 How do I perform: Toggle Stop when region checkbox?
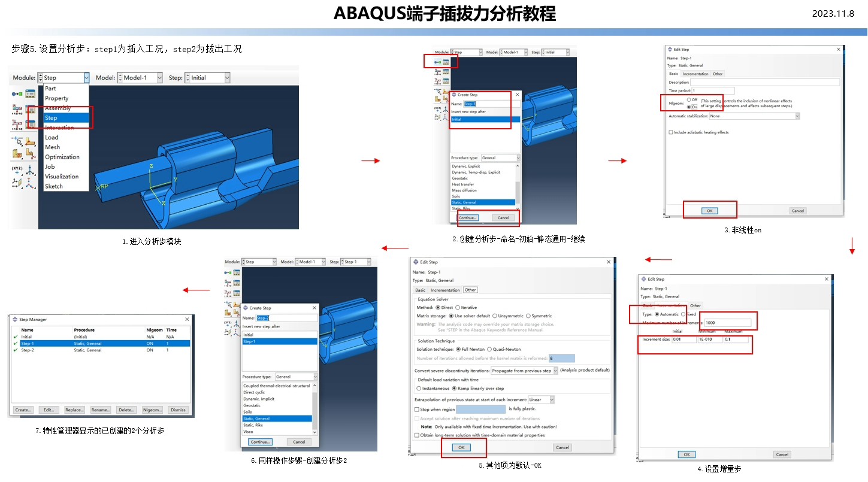417,410
